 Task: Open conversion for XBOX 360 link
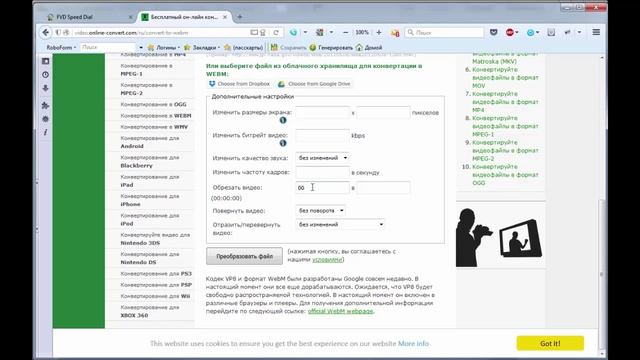click(150, 311)
